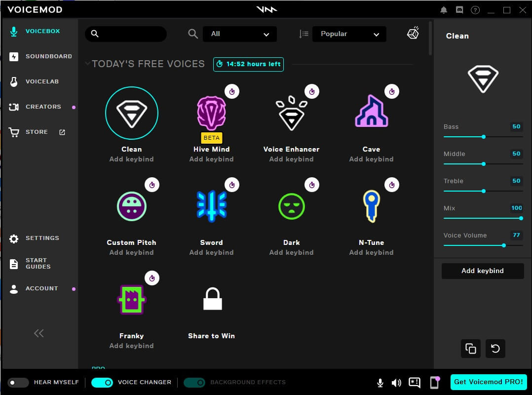This screenshot has height=395, width=532.
Task: Collapse the sidebar with double chevron
Action: 38,333
